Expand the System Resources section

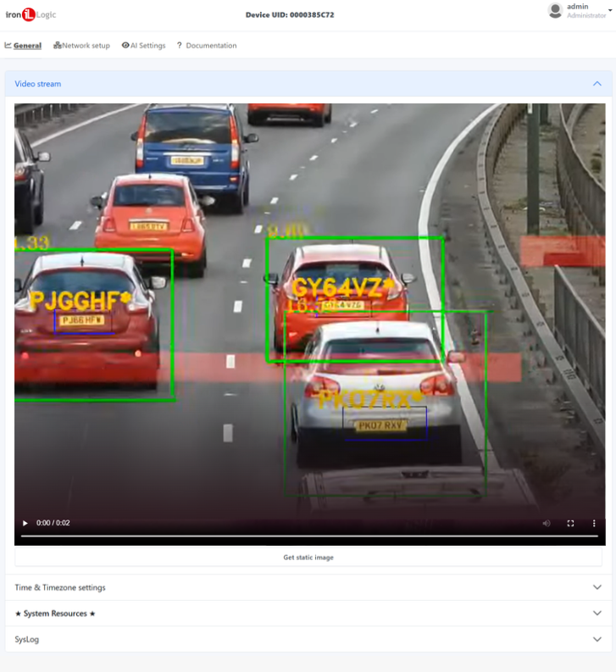coord(597,613)
